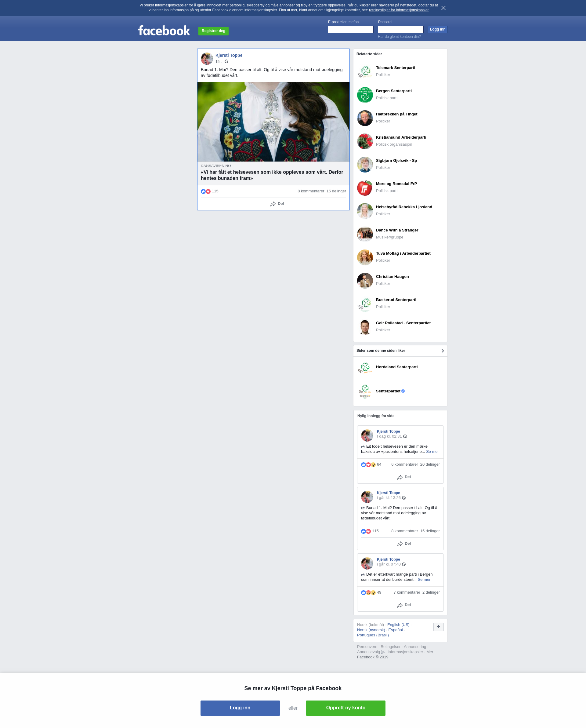586x728 pixels.
Task: Open Sigbjørn Gjelsvik - Sp avatar
Action: (x=365, y=165)
